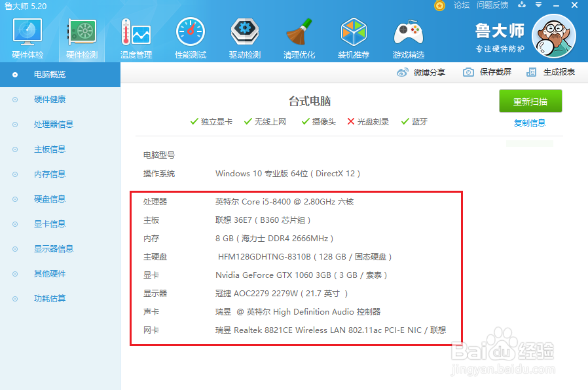
Task: Click the 鲁大师 mascot avatar
Action: (554, 36)
